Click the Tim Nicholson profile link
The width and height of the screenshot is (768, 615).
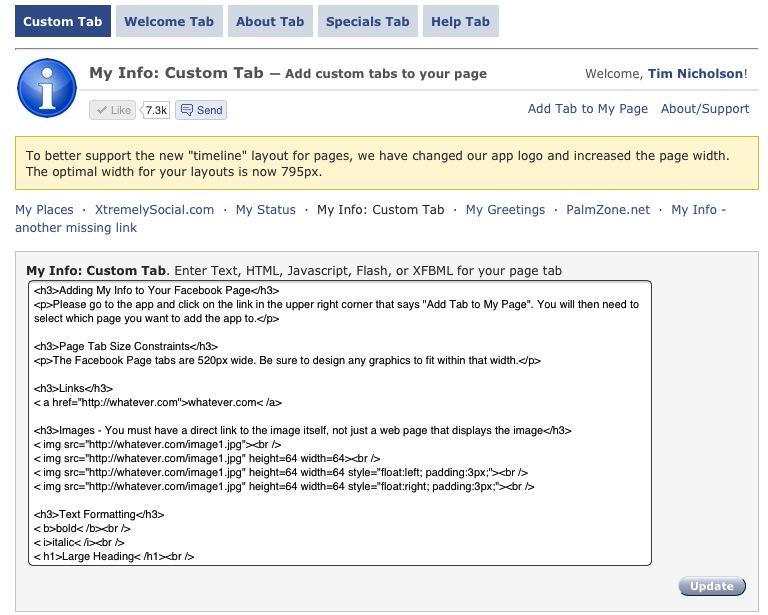696,73
